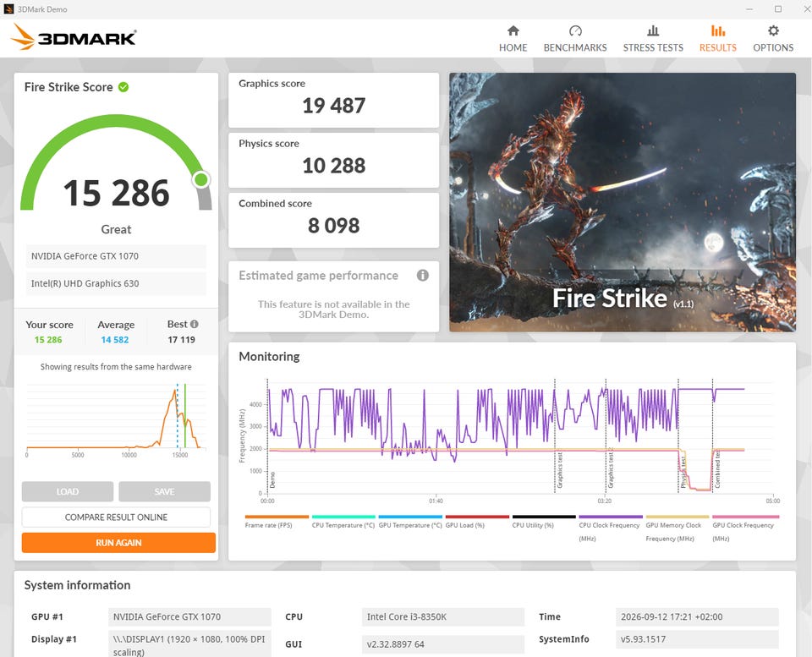Click the main score 15 286
The image size is (812, 657).
click(116, 193)
